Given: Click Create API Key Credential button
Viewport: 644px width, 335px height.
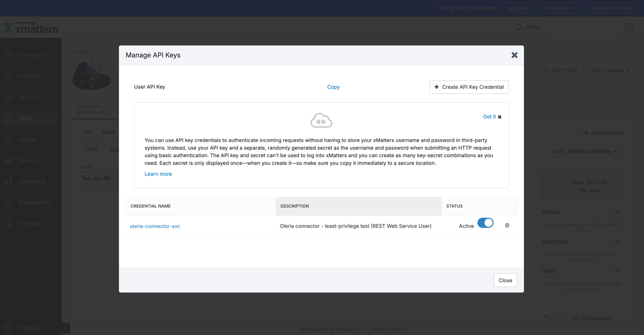Looking at the screenshot, I should click(x=469, y=87).
